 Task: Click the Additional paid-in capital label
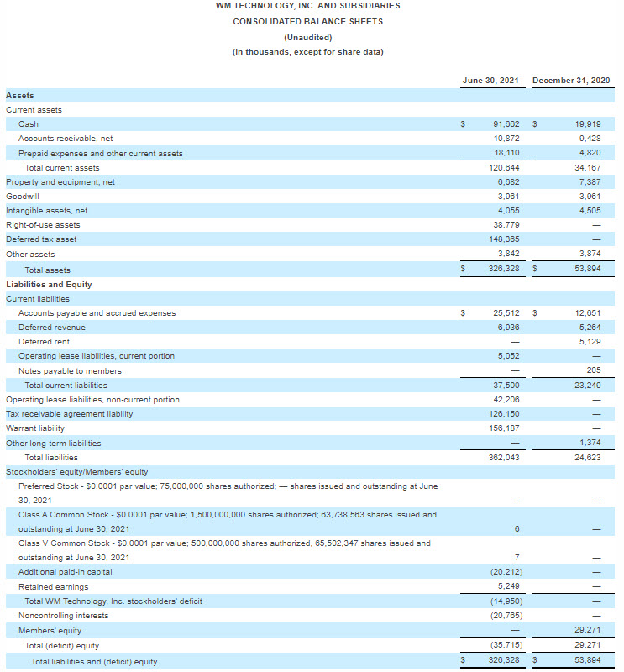pos(65,572)
